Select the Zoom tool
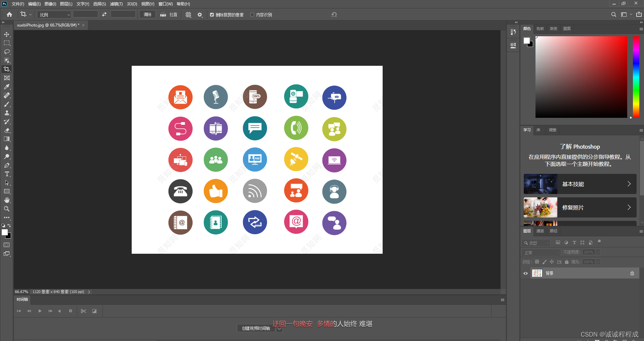This screenshot has height=341, width=644. pos(7,209)
